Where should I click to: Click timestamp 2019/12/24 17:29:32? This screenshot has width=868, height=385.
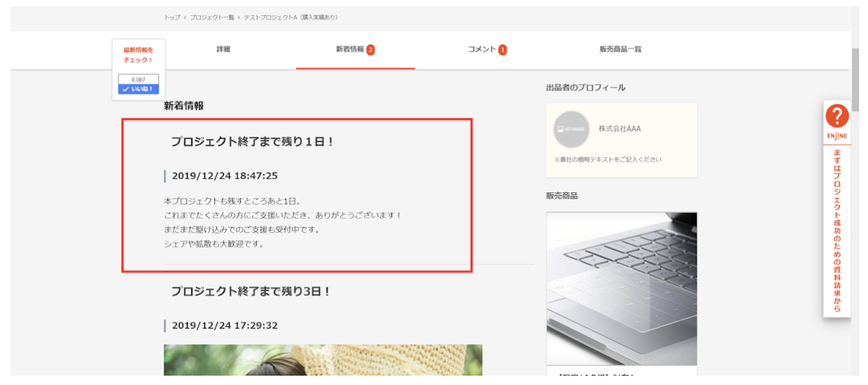tap(224, 326)
